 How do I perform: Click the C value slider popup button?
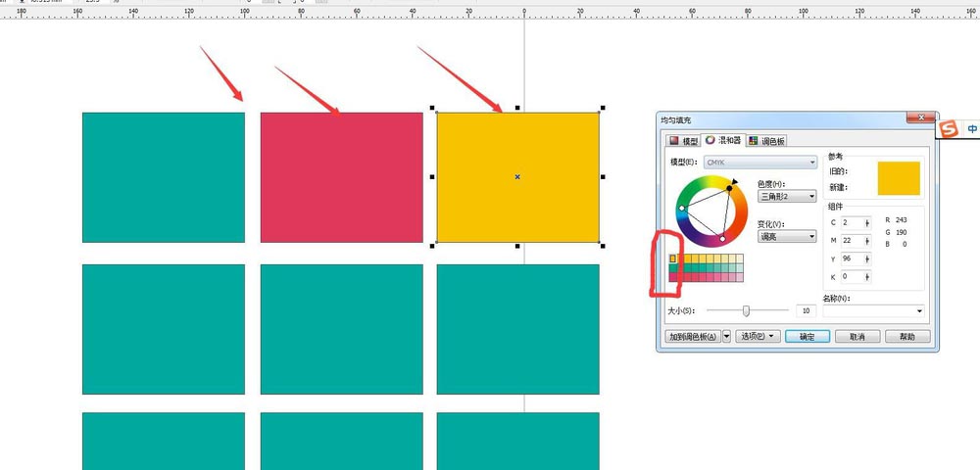[x=867, y=223]
